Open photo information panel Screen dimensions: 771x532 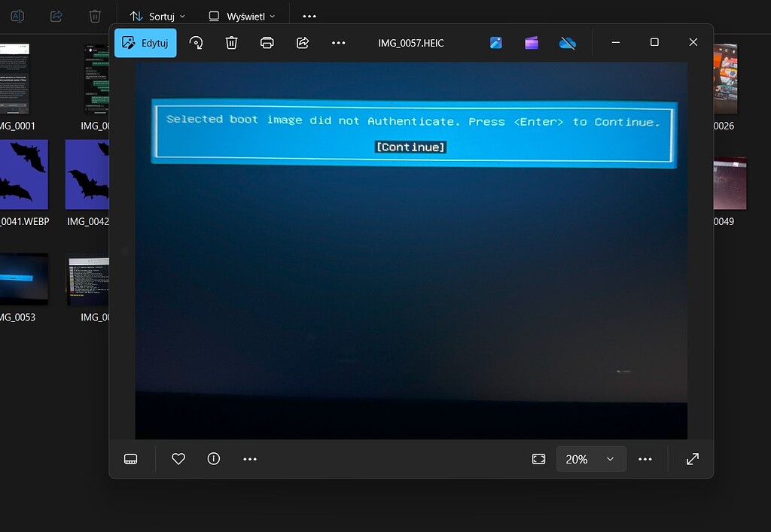coord(213,459)
